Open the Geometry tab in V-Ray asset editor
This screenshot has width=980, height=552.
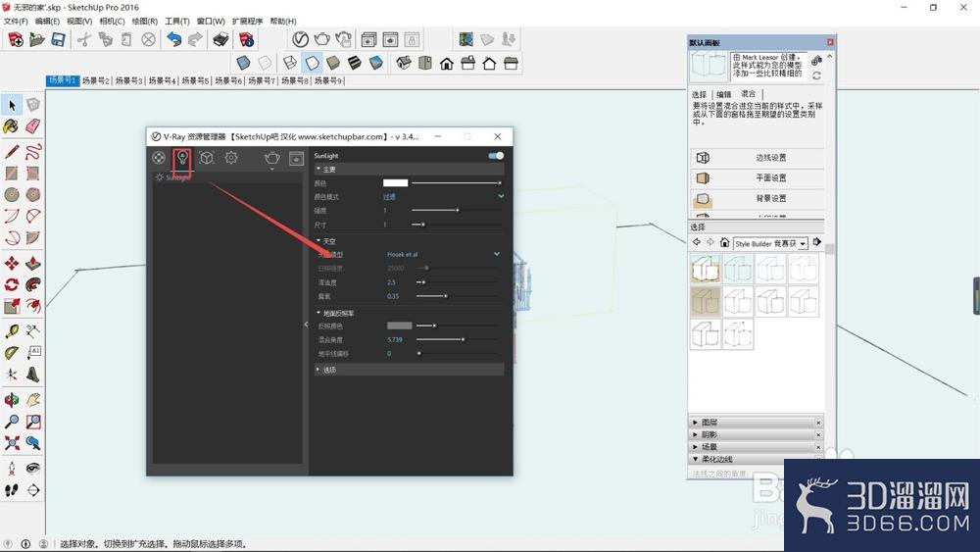coord(207,158)
